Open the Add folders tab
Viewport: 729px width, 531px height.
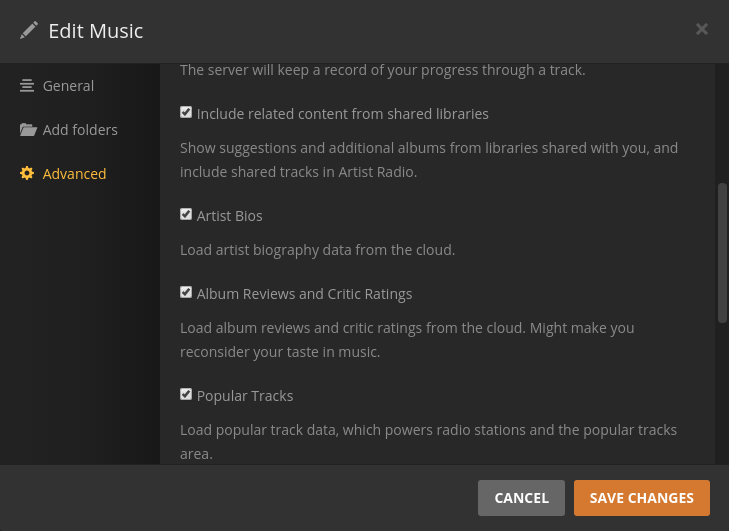(80, 130)
